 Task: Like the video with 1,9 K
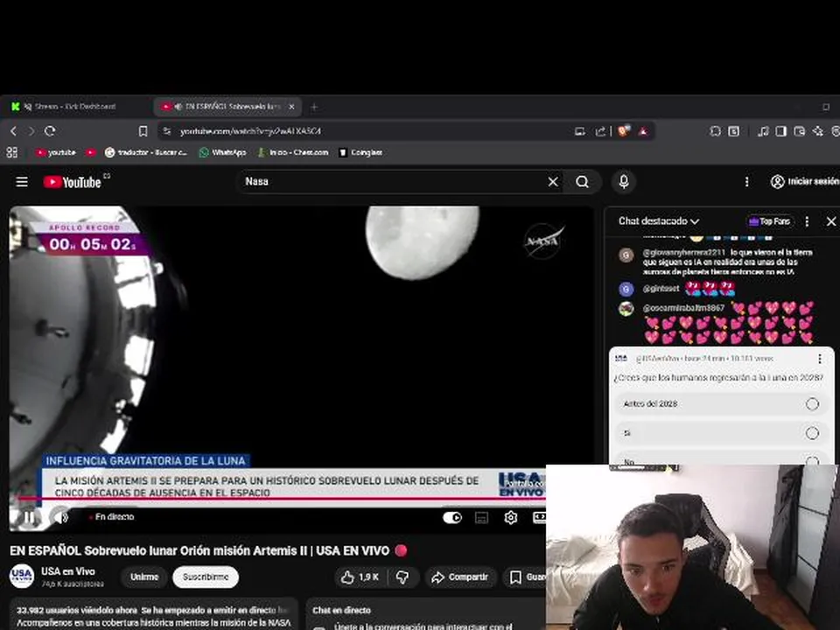[x=360, y=577]
